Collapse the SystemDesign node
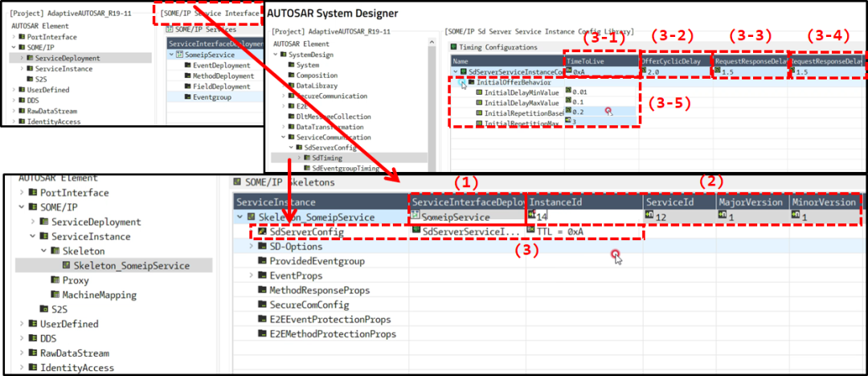Screen dimensions: 868x376 [275, 55]
